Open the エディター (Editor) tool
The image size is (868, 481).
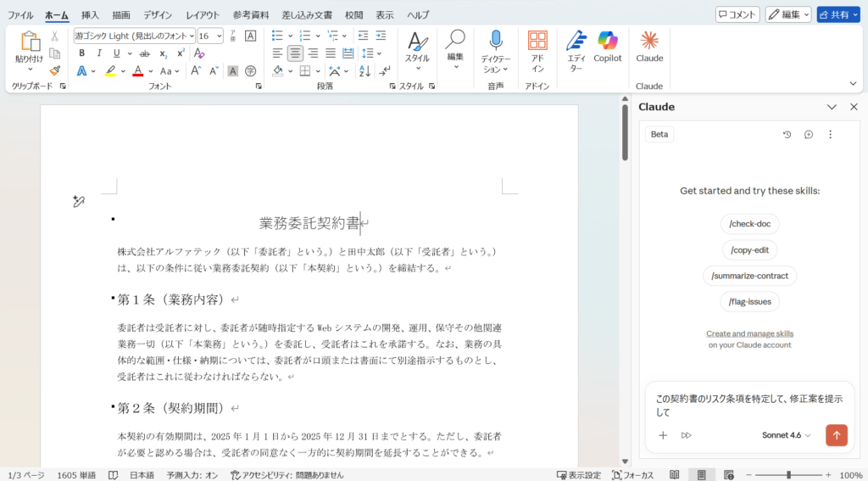[x=576, y=50]
